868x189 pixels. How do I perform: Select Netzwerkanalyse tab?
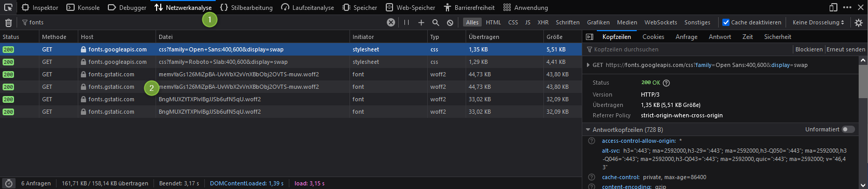(x=183, y=7)
